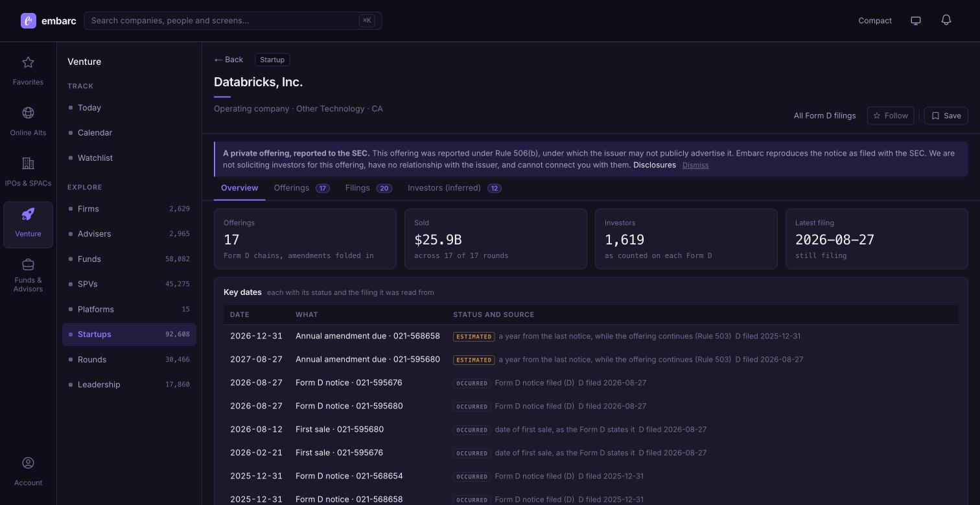Select the Venture rocket icon

[x=28, y=214]
